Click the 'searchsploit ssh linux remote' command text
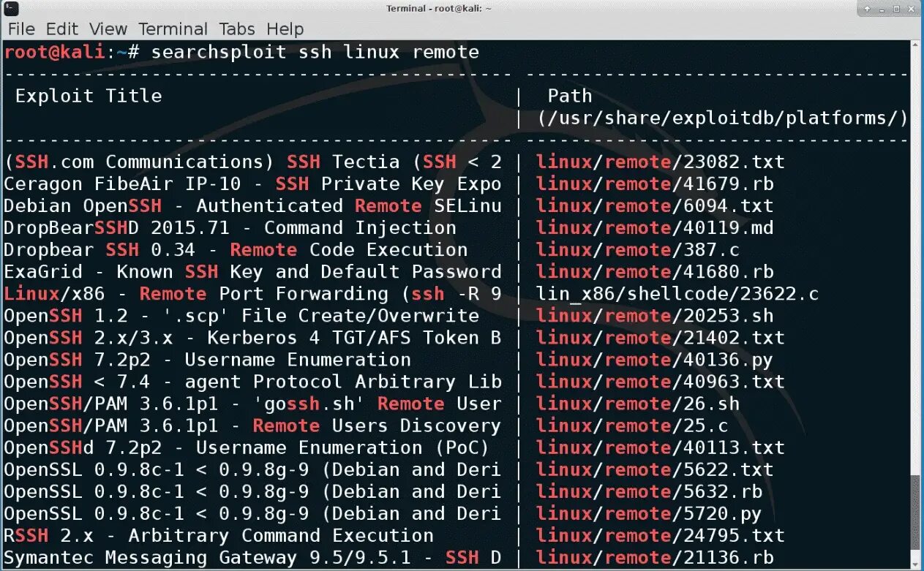 point(315,53)
